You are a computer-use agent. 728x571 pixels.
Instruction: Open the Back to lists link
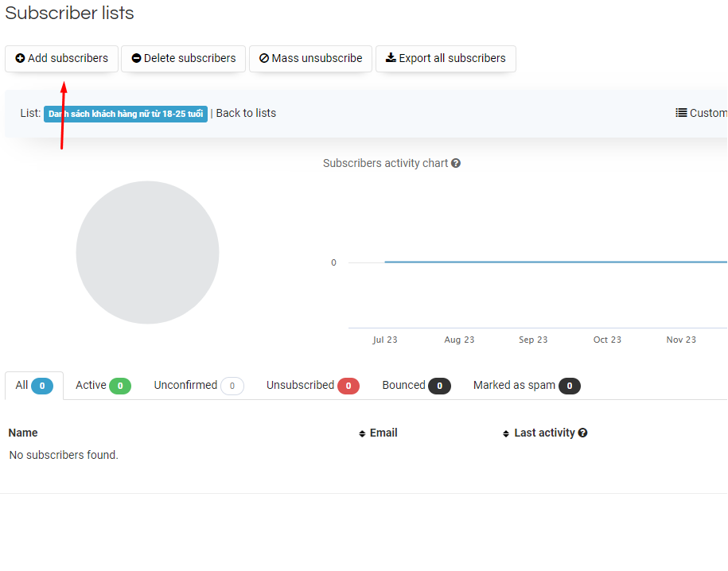click(246, 113)
